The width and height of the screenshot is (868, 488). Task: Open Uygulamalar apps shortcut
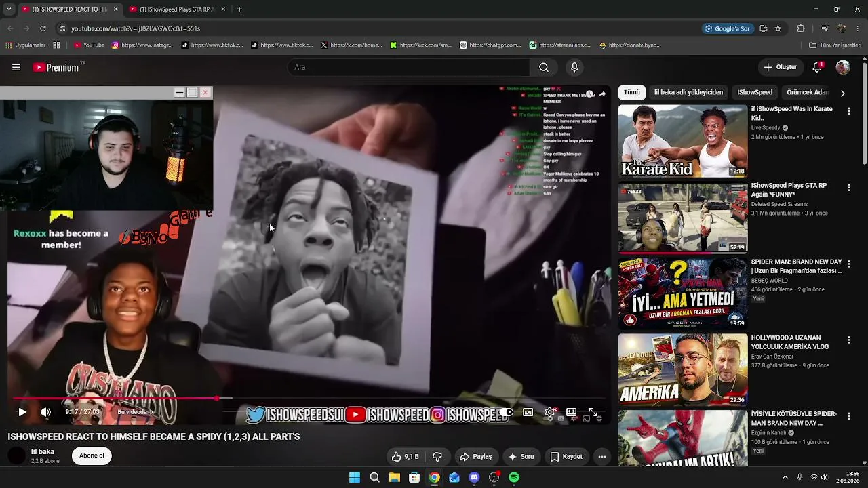tap(25, 45)
